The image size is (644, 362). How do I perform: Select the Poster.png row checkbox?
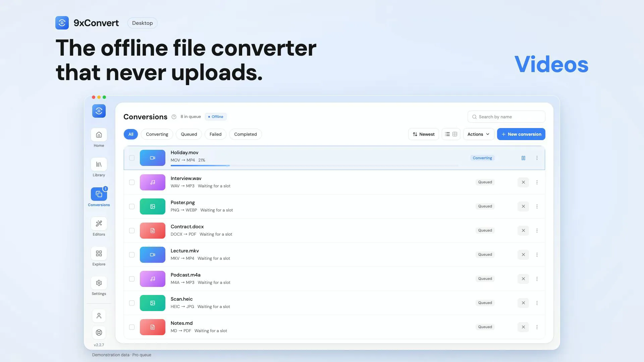click(x=132, y=206)
